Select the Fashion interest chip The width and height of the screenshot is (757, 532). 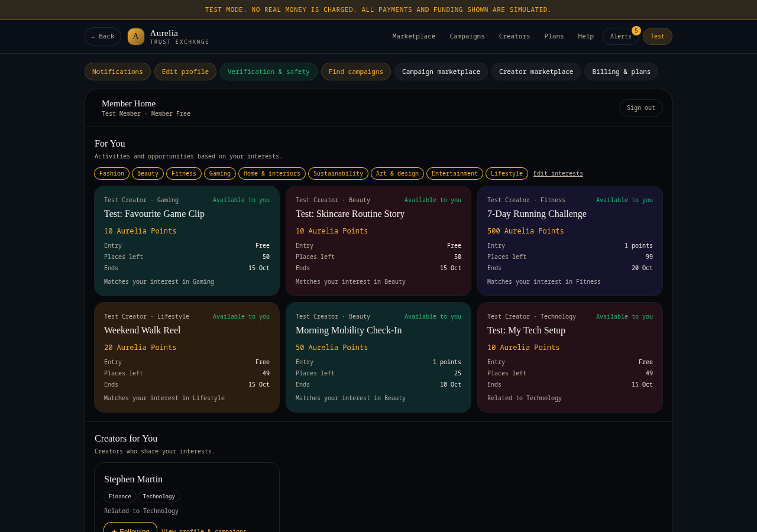tap(112, 173)
